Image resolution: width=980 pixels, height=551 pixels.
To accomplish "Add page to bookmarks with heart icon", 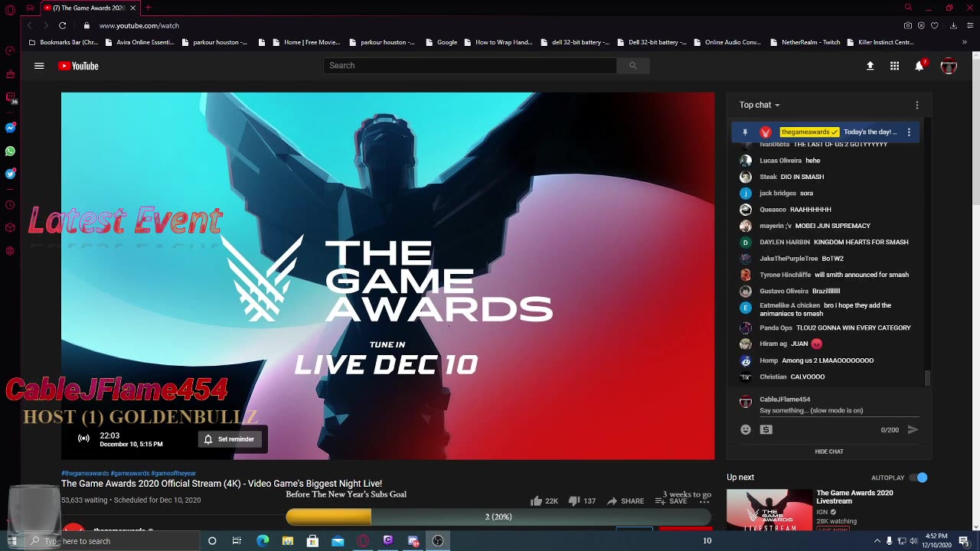I will [x=934, y=25].
